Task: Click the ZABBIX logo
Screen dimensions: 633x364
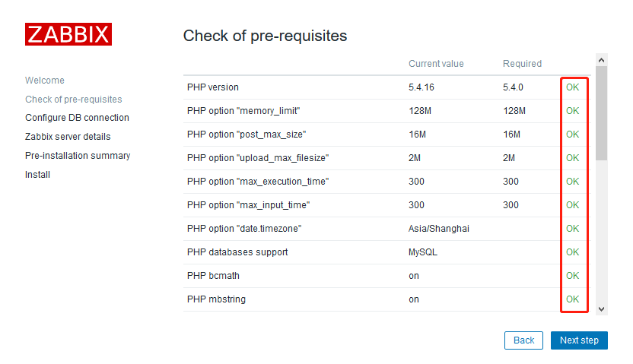Action: pyautogui.click(x=68, y=34)
